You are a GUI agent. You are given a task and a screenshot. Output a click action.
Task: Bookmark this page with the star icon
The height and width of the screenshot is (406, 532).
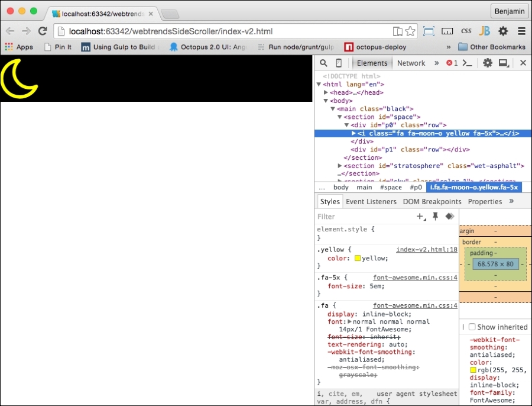pos(410,31)
